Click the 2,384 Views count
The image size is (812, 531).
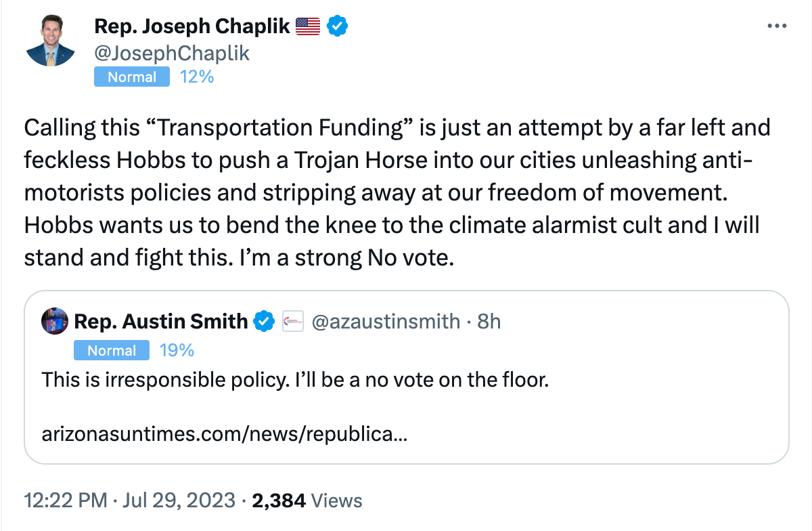307,501
